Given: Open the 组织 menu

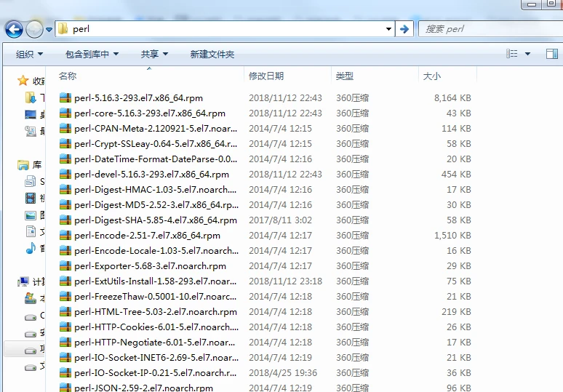Looking at the screenshot, I should [29, 55].
